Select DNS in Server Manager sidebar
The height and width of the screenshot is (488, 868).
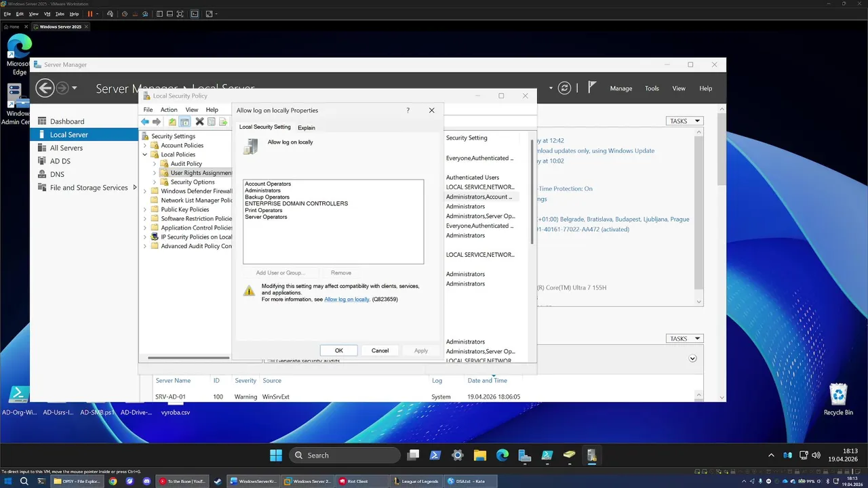57,174
